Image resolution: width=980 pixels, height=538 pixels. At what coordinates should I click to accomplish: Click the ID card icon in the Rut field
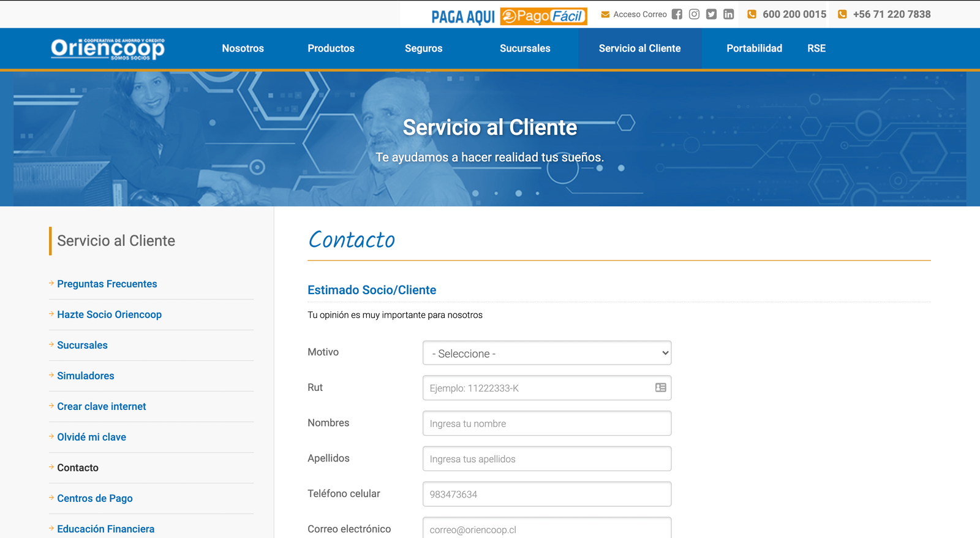coord(660,387)
